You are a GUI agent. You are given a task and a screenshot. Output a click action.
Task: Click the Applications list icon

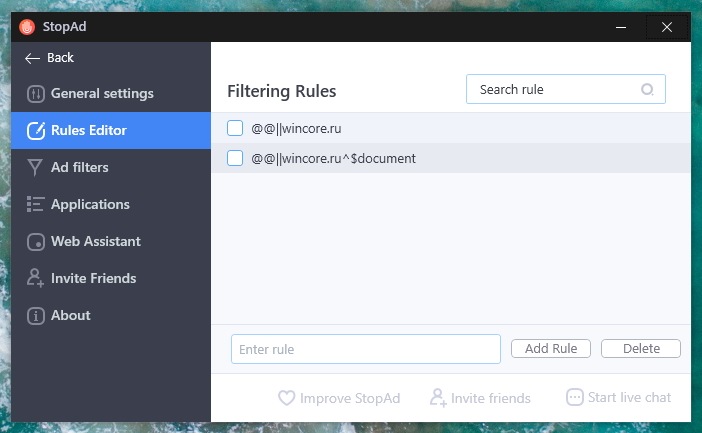pos(35,204)
